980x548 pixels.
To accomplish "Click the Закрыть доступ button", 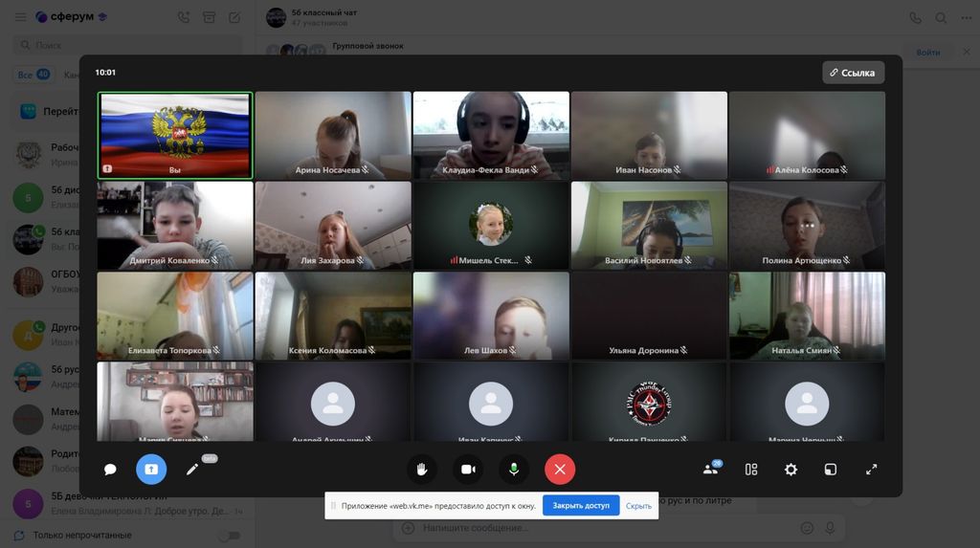I will pyautogui.click(x=581, y=506).
